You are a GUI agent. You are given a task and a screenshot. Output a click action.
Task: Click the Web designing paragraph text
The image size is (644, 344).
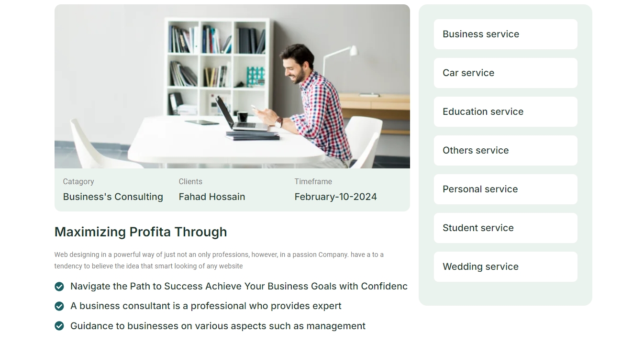click(219, 260)
